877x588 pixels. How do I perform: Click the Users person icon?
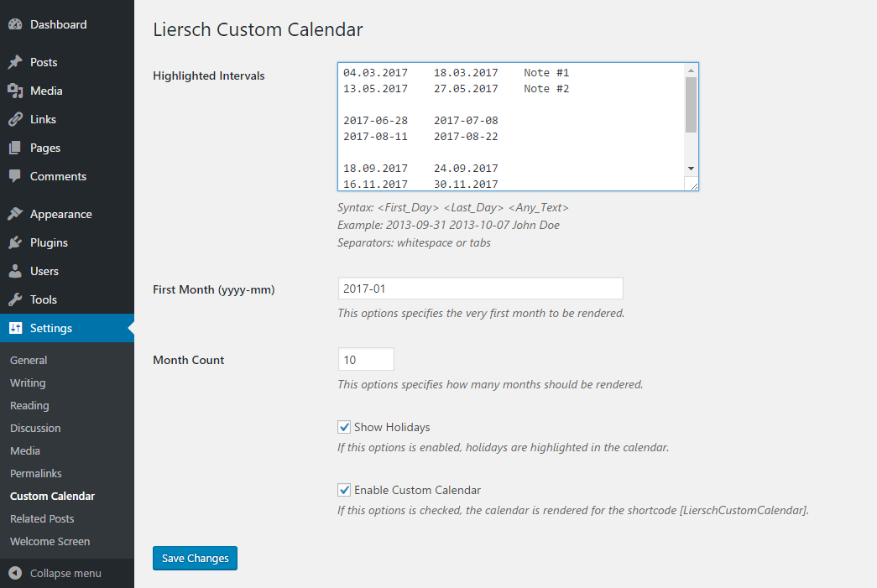[15, 271]
